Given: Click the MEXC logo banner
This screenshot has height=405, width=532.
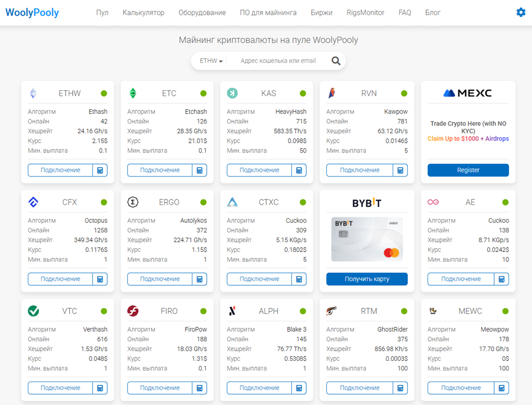Looking at the screenshot, I should (467, 93).
